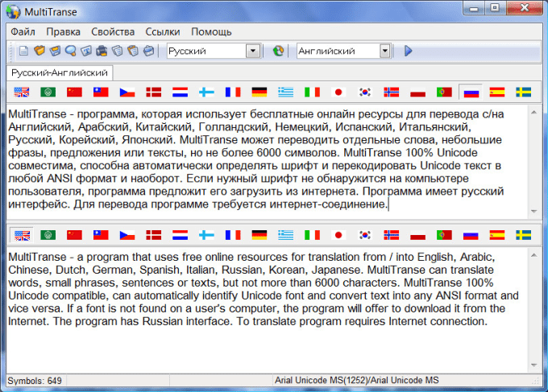Print the text with the printer icon
This screenshot has width=548, height=392.
[x=102, y=51]
